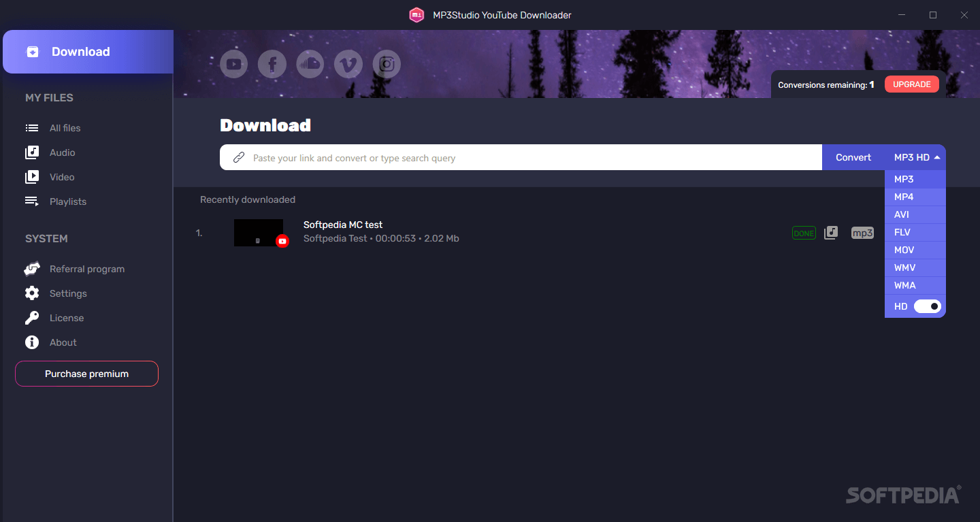Viewport: 980px width, 522px height.
Task: Open the Instagram source icon
Action: click(x=387, y=64)
